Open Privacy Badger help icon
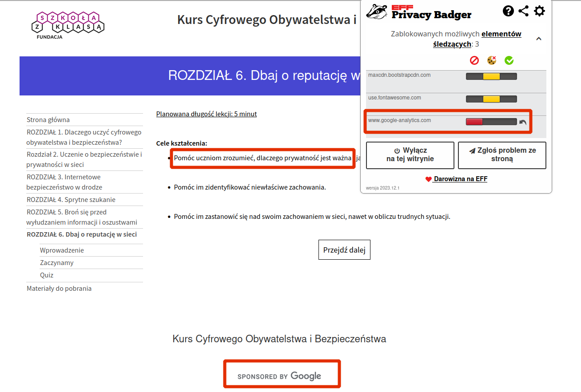 click(x=508, y=11)
